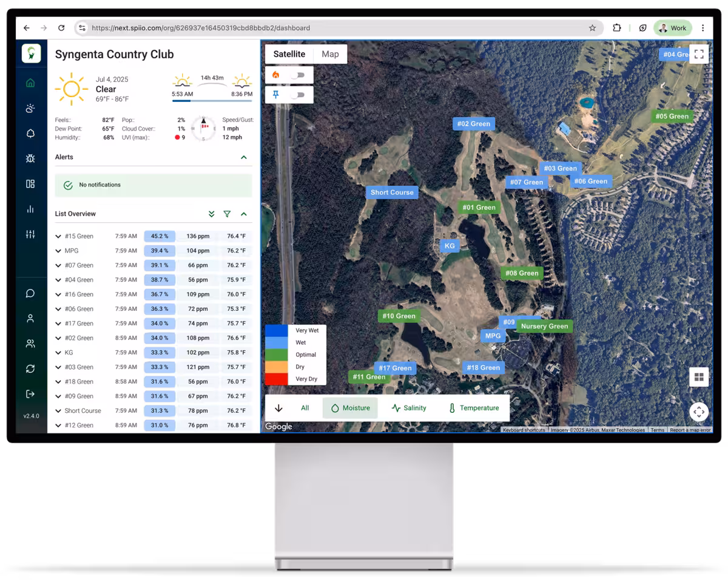This screenshot has height=584, width=728.
Task: Select the Temperature tab
Action: [473, 408]
